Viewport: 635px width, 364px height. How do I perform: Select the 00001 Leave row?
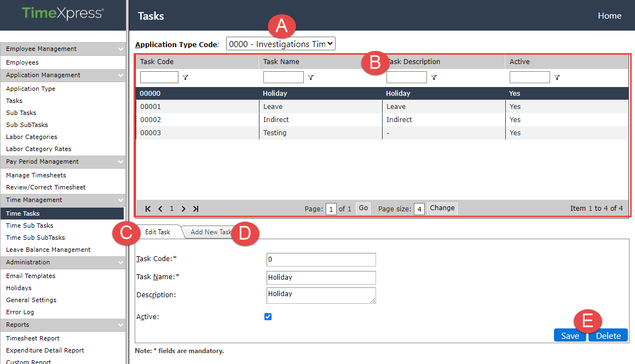tap(382, 107)
